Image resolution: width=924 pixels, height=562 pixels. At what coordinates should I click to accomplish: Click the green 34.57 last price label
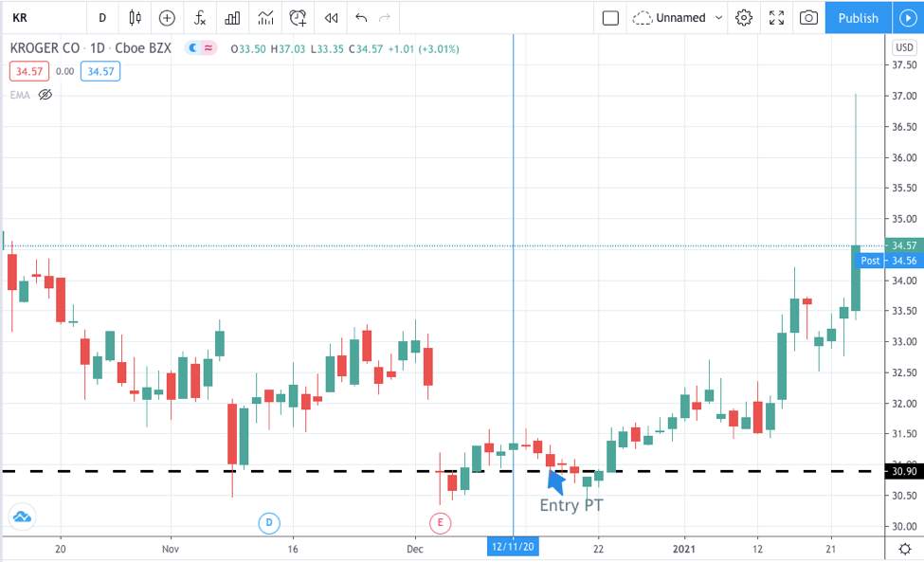pos(904,245)
